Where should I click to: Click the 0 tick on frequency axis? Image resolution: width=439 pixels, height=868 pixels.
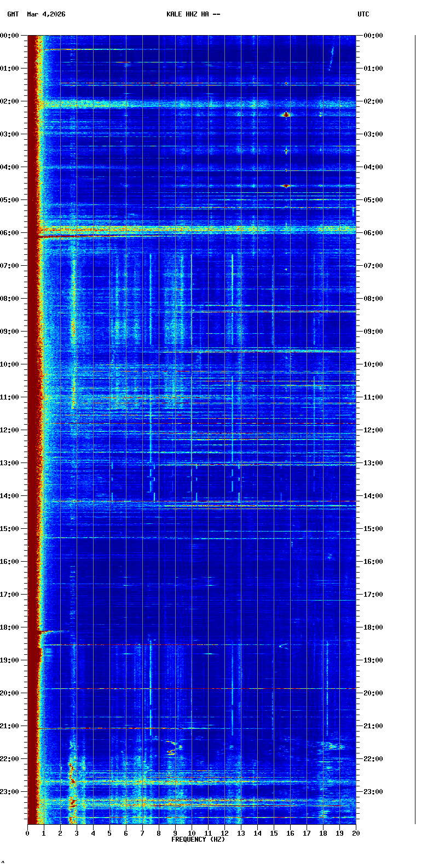pos(27,833)
